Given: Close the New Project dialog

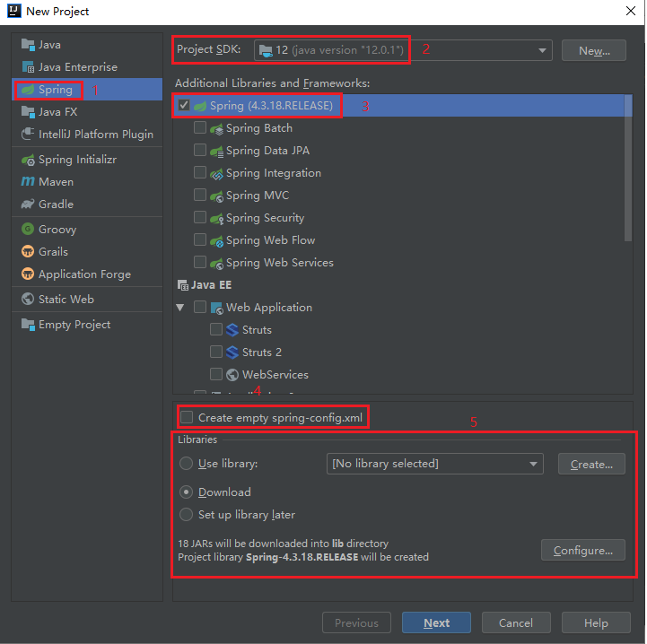Looking at the screenshot, I should click(631, 11).
